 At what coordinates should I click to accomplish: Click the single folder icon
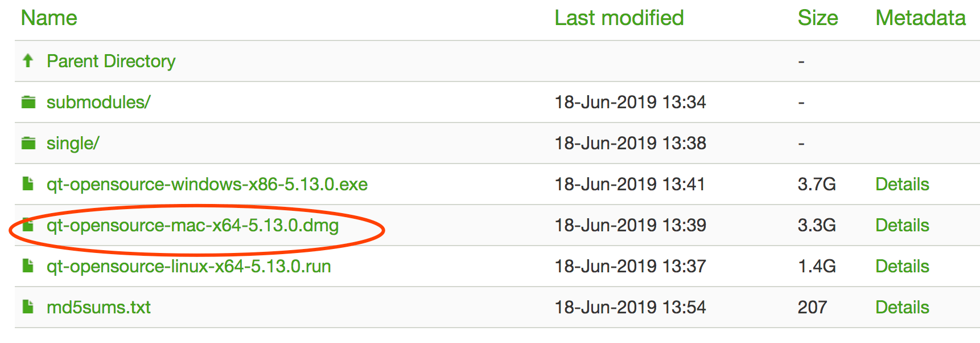click(x=28, y=143)
